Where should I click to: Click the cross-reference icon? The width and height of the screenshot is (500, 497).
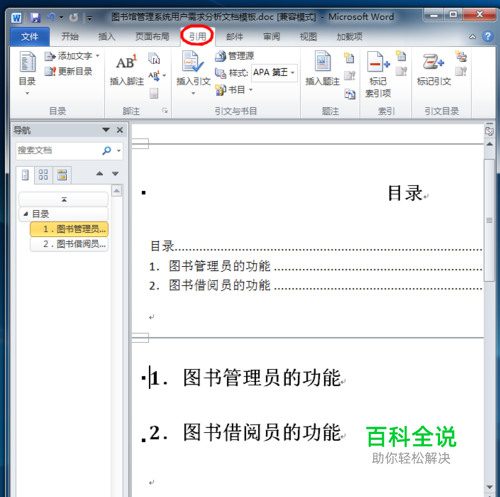click(x=349, y=94)
